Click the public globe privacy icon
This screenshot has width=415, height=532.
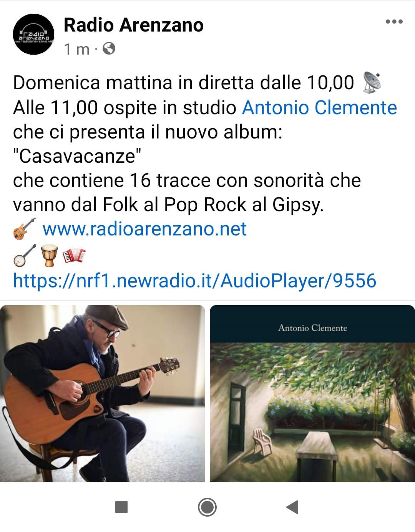109,48
